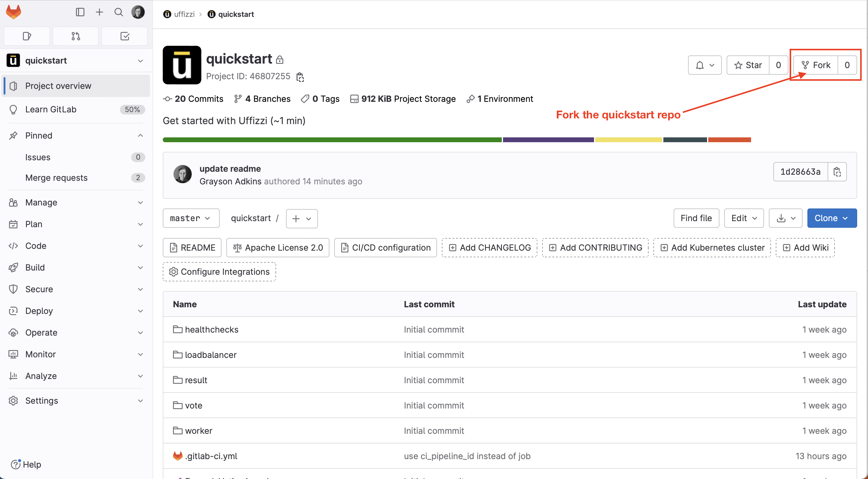
Task: Open the merge requests shortcut icon
Action: [x=76, y=36]
